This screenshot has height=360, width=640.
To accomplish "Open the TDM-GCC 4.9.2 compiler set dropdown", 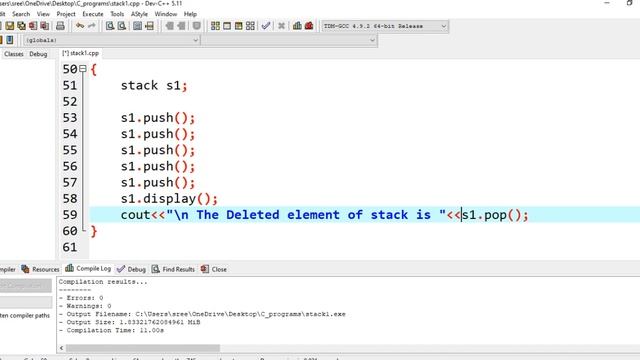I will click(x=384, y=26).
